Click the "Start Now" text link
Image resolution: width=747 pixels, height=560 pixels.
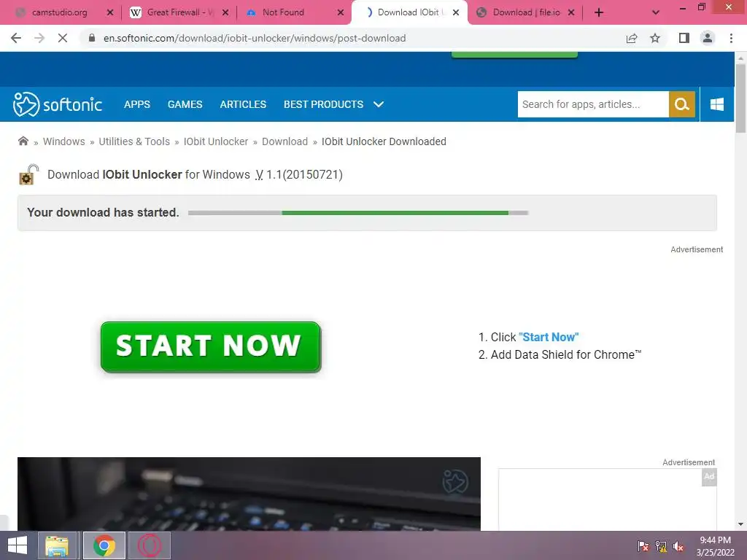(549, 337)
